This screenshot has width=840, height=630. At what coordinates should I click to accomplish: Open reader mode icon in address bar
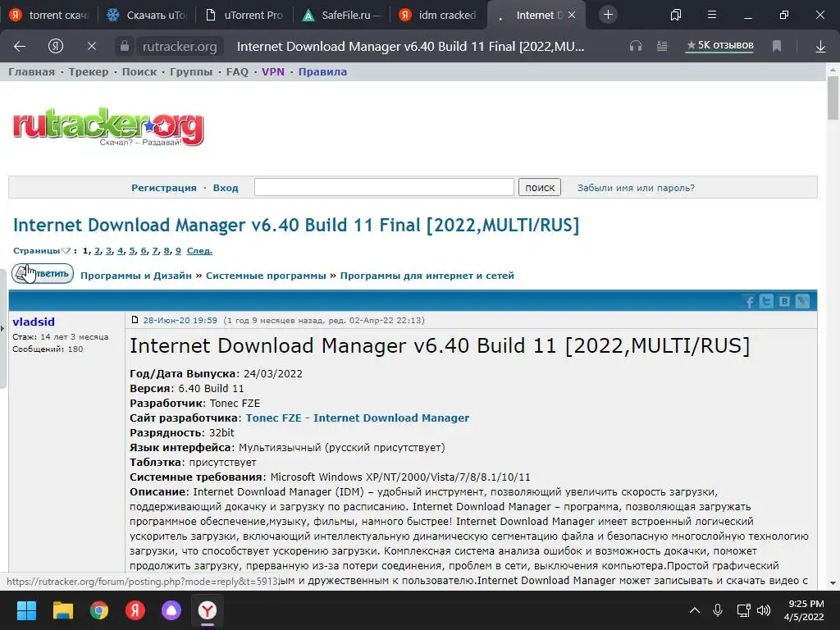tap(662, 47)
